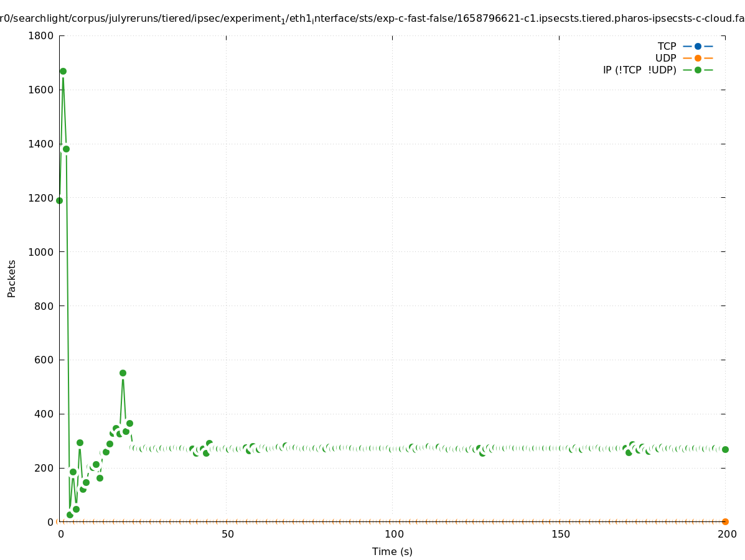Click the green data point at 1380 packets

[x=66, y=149]
